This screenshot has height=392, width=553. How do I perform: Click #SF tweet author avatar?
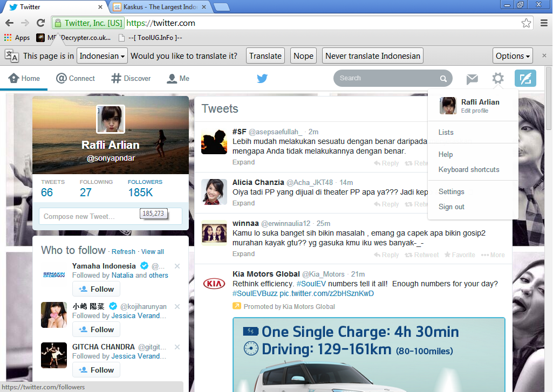[x=214, y=142]
